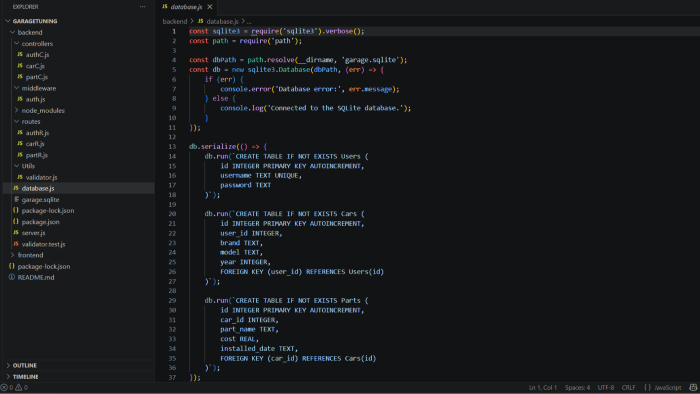The width and height of the screenshot is (700, 394).
Task: Click 'REFERENCES Users(id)' code text
Action: [345, 271]
